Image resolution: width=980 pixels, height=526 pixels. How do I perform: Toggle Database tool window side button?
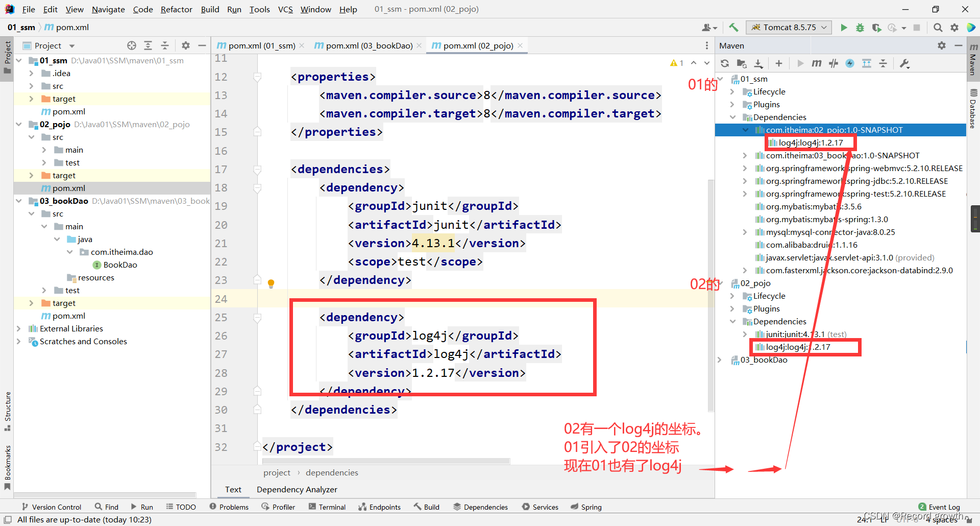coord(973,108)
